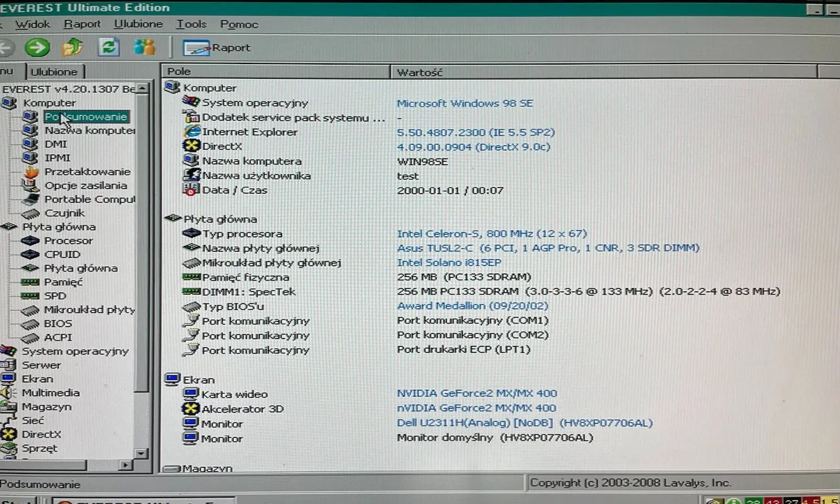
Task: Click the tree scrollbar down arrow
Action: click(142, 453)
